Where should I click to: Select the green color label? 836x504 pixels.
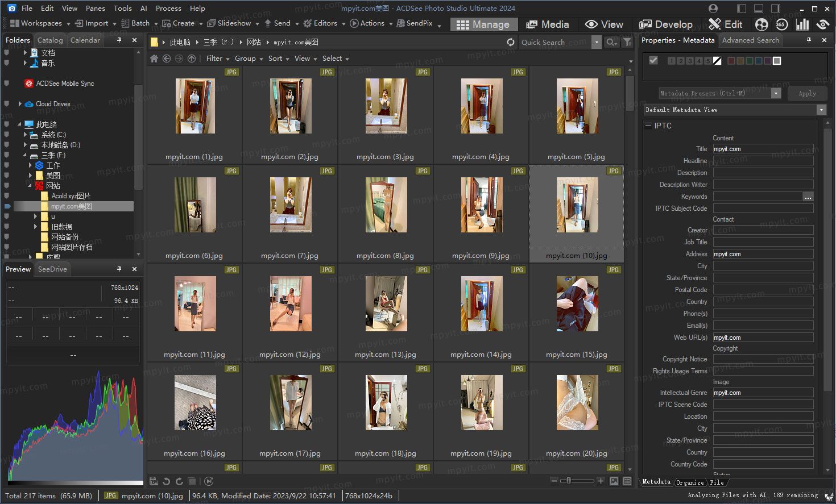[x=750, y=61]
